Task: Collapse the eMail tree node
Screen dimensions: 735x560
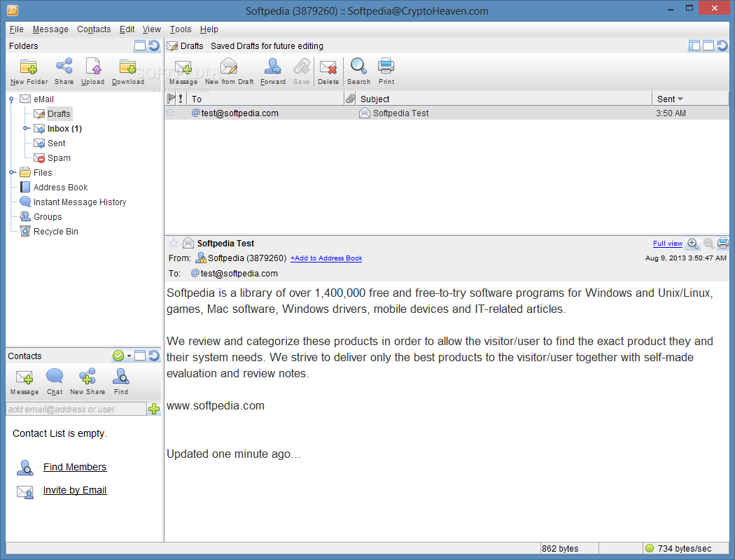Action: pos(12,99)
